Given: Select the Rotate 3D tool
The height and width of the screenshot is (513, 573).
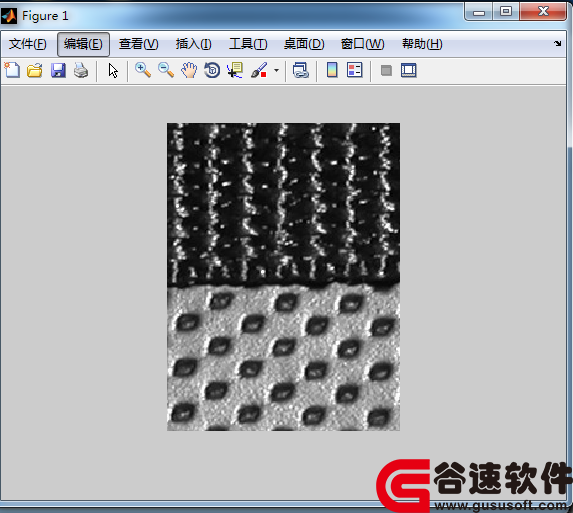Looking at the screenshot, I should [x=212, y=70].
